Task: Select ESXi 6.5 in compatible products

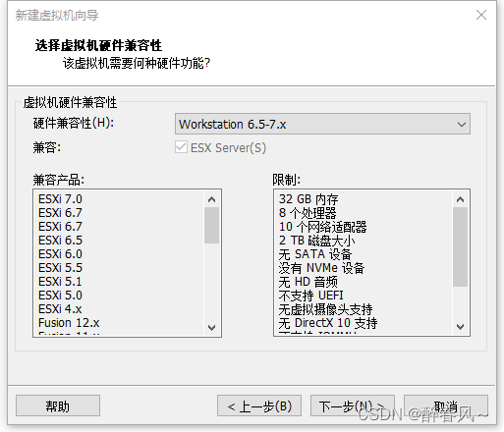Action: click(x=60, y=241)
